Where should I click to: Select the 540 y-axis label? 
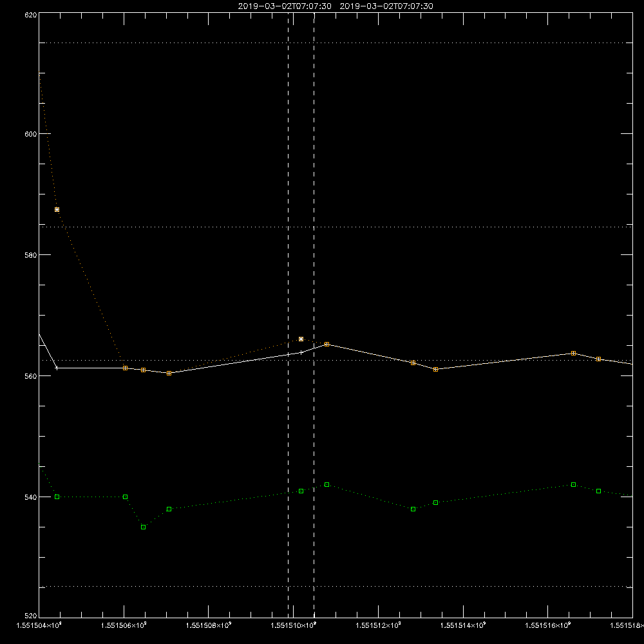point(31,497)
